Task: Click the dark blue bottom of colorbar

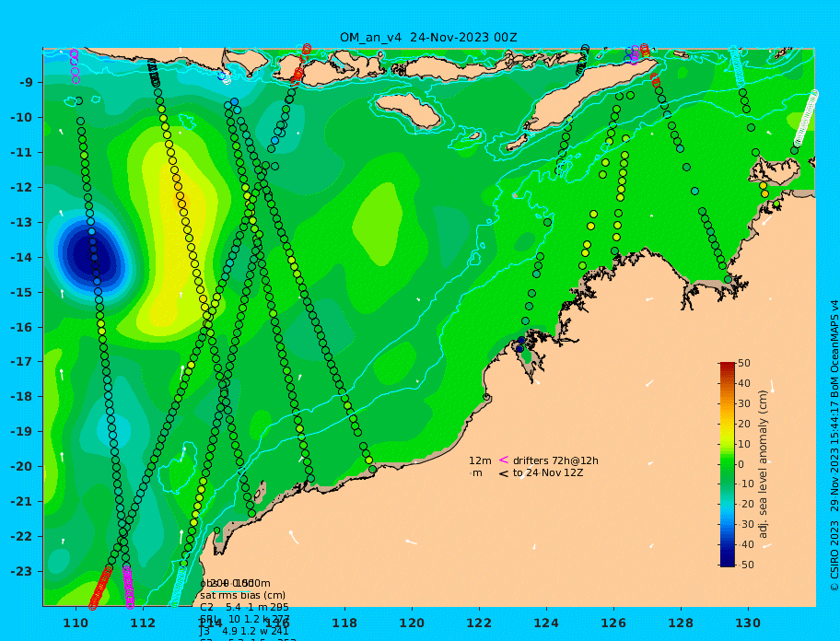Action: tap(727, 562)
